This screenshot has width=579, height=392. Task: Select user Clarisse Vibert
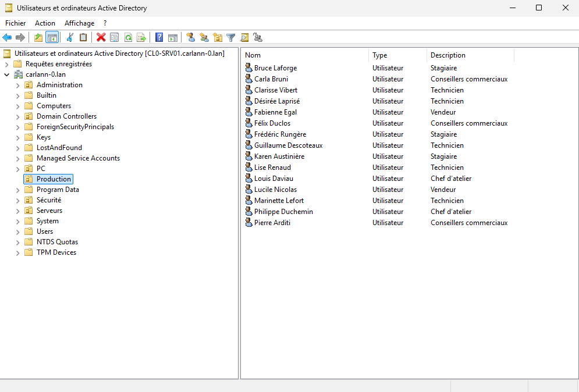275,90
